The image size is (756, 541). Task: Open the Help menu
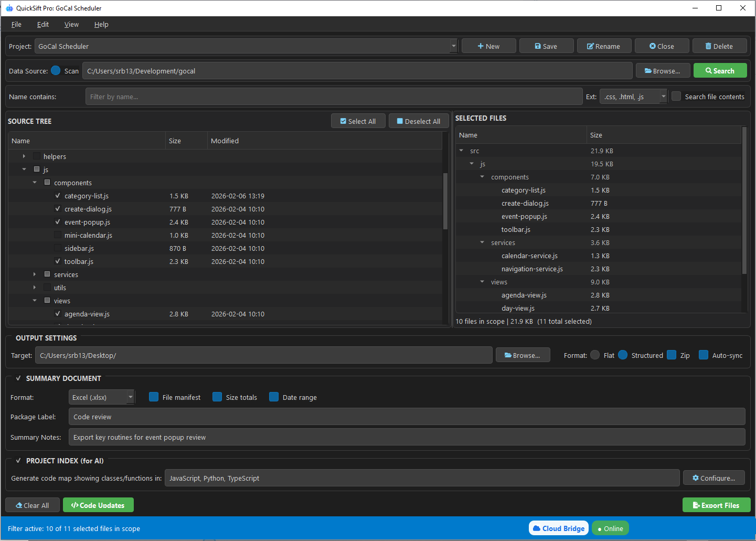[101, 25]
